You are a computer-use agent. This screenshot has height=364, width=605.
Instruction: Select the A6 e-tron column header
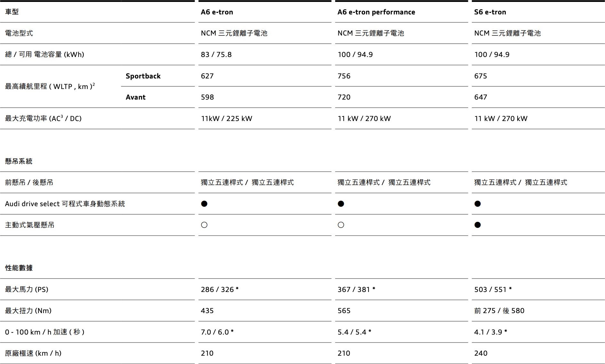point(217,12)
